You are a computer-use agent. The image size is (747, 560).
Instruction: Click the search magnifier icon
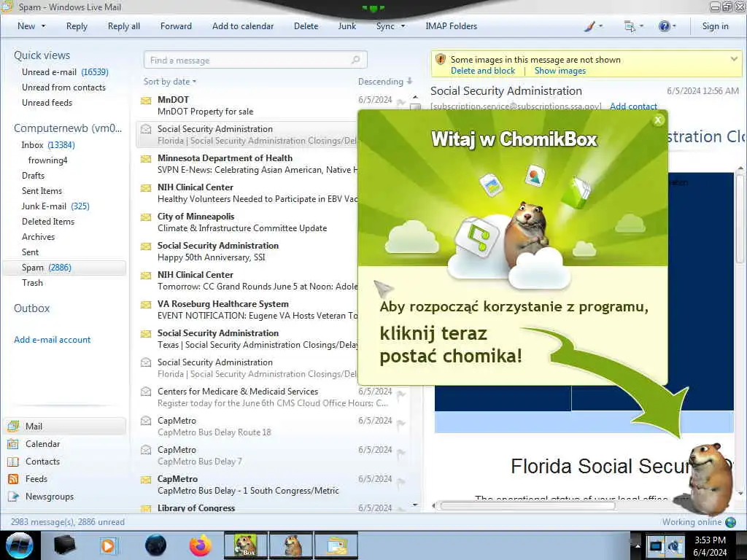coord(356,60)
